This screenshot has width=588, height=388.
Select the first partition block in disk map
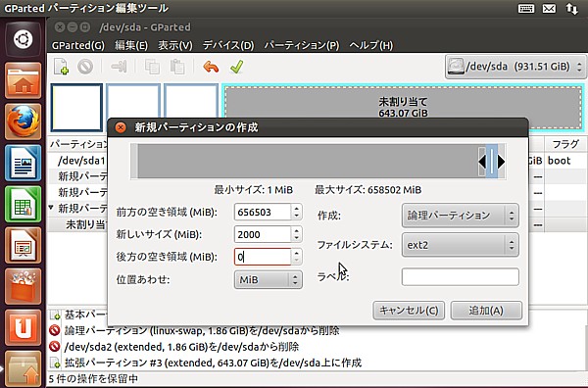76,108
